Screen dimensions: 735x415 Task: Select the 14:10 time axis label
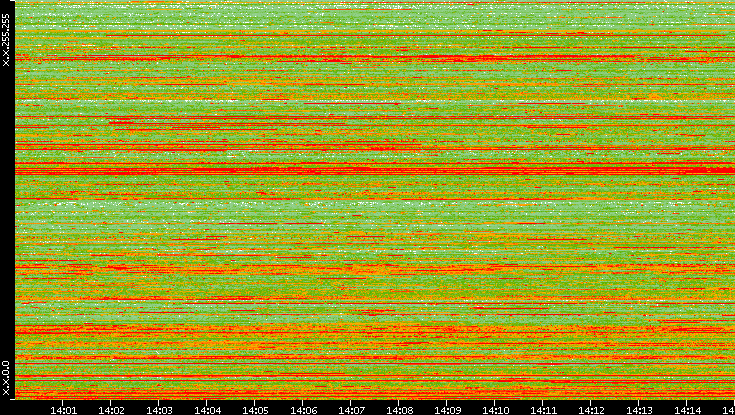click(x=495, y=410)
